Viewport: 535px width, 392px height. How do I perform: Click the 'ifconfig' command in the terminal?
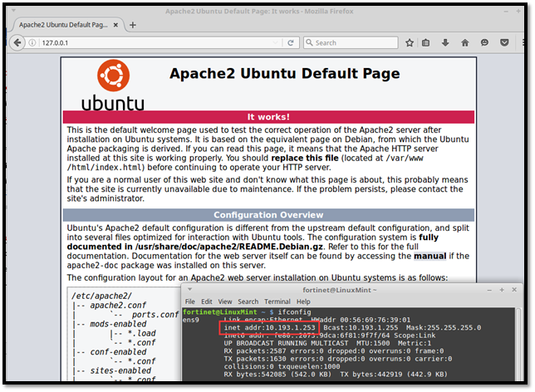(x=294, y=312)
